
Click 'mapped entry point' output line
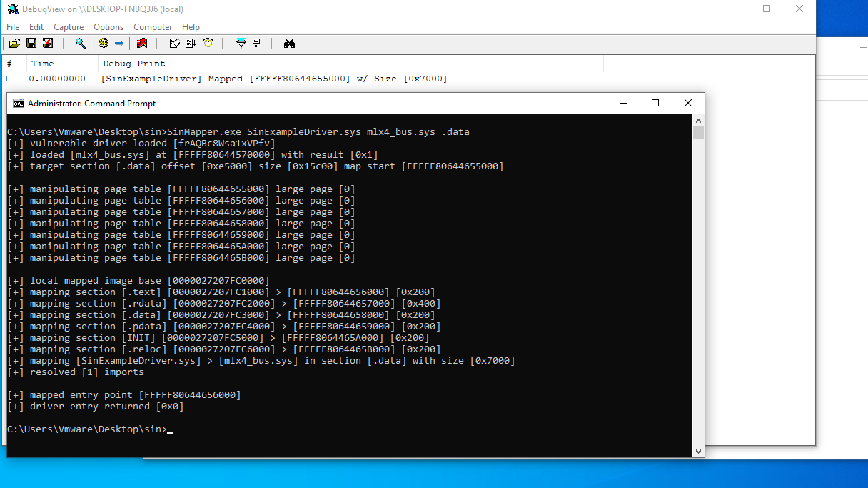tap(124, 395)
